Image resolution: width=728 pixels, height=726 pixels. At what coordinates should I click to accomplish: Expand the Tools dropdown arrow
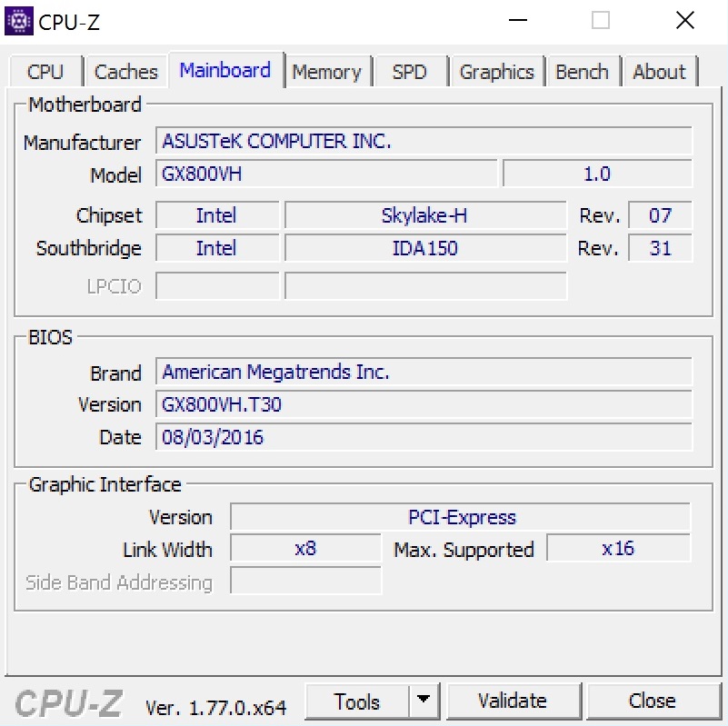coord(423,701)
